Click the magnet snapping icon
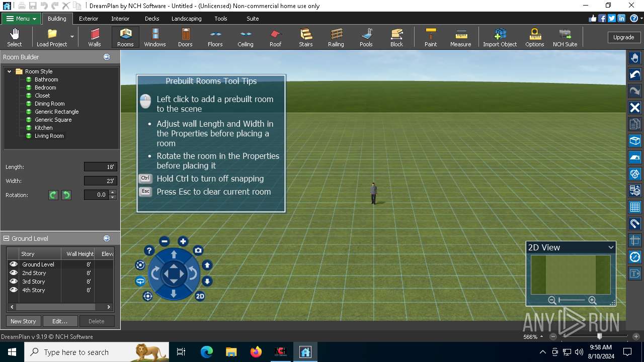Screen dimensions: 644x362 coord(635,224)
